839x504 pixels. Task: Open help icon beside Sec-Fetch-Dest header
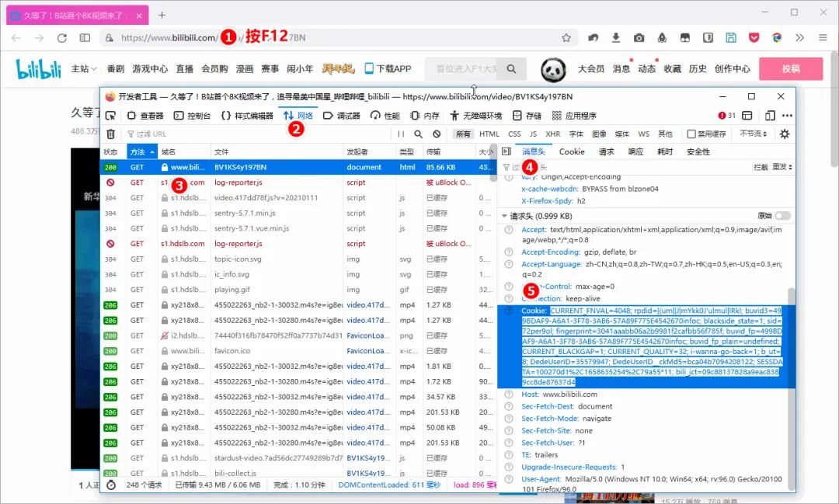coord(509,407)
